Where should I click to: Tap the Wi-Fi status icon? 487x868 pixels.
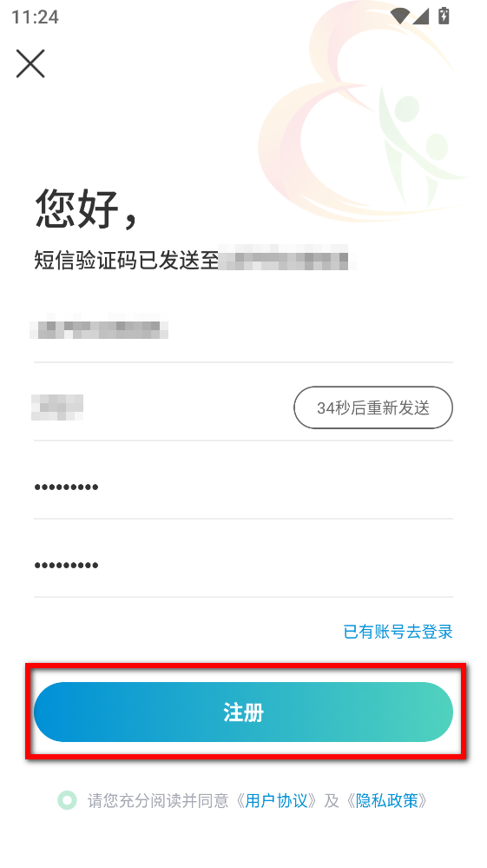coord(399,16)
